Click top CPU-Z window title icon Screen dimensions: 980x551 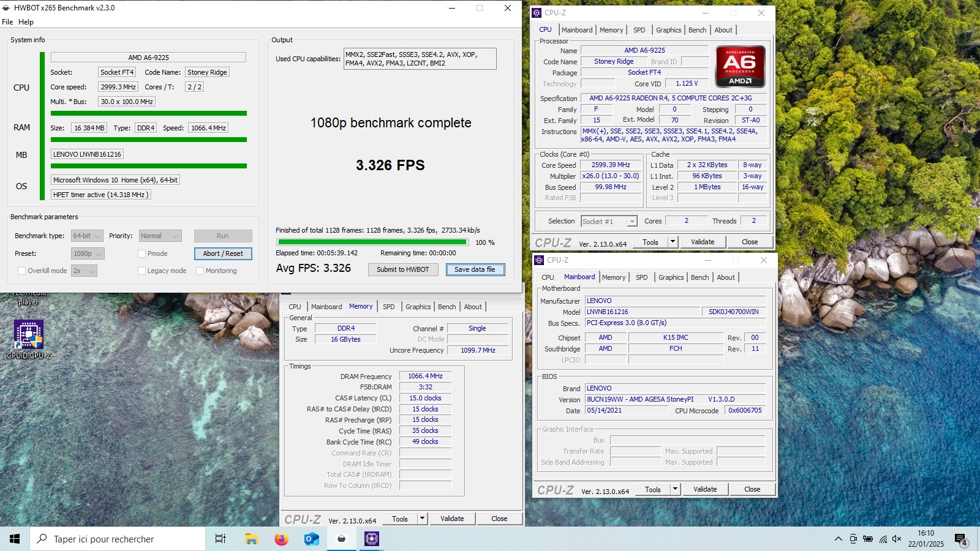click(x=537, y=12)
